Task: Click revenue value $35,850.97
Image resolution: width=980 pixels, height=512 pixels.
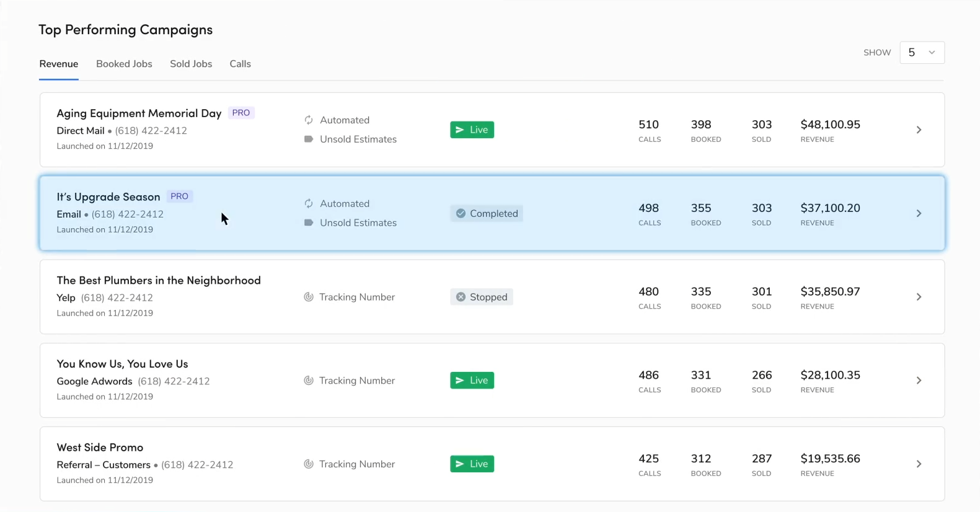Action: point(830,292)
